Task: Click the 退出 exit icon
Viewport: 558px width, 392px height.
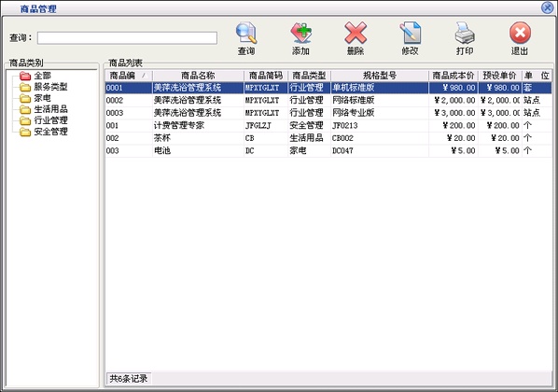Action: point(520,33)
